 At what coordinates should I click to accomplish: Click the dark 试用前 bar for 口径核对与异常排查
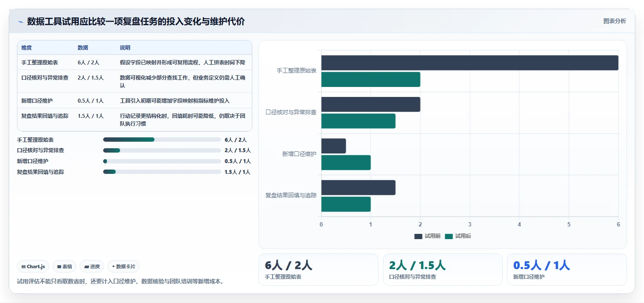(371, 104)
